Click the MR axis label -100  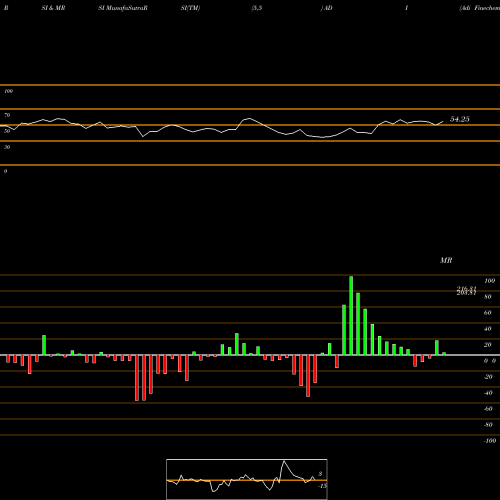[490, 441]
